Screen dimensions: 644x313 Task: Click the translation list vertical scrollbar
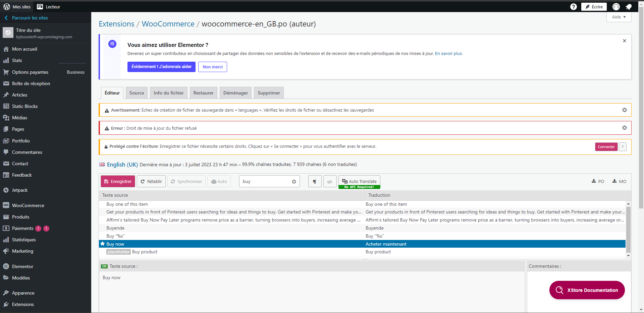[x=628, y=230]
